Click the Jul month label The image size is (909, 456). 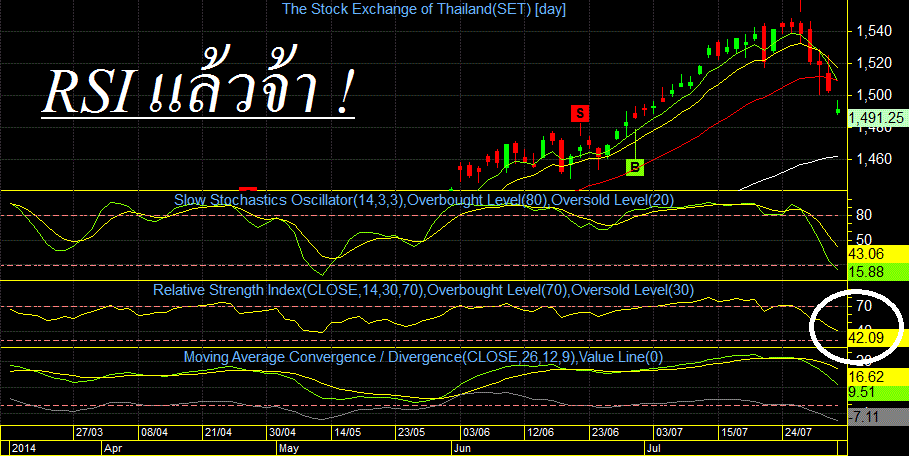pyautogui.click(x=654, y=448)
